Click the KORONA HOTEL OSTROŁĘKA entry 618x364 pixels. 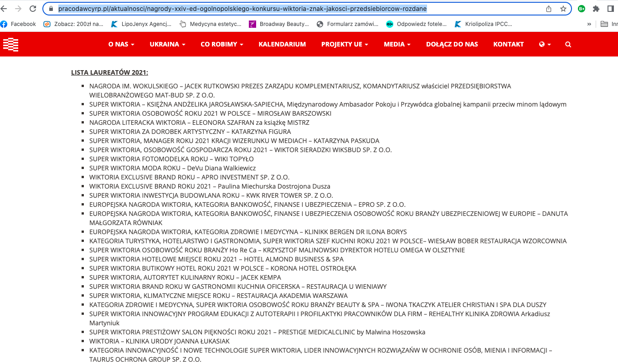click(x=222, y=268)
